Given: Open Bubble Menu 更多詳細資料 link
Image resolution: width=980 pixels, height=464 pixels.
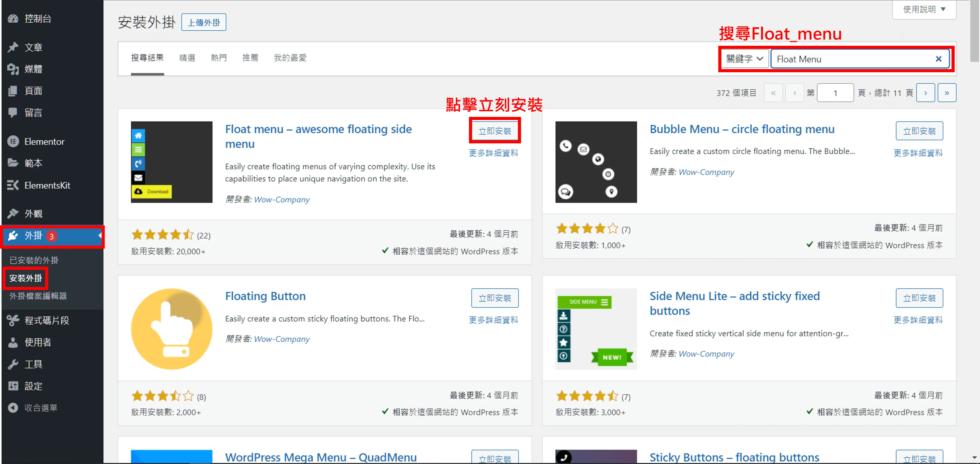Looking at the screenshot, I should point(918,153).
